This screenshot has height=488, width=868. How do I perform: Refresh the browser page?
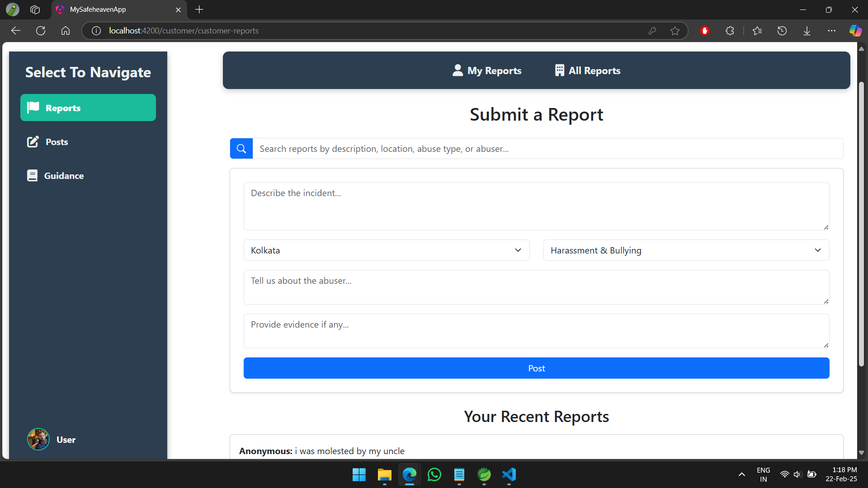41,31
